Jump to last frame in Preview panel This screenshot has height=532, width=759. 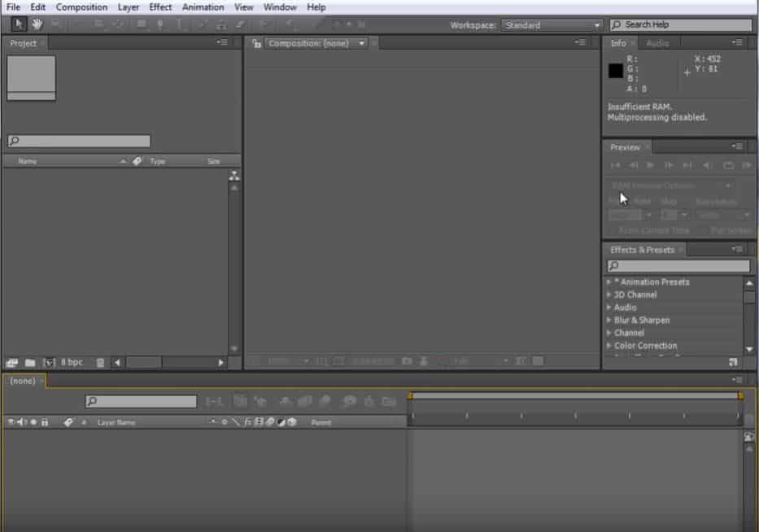click(x=687, y=166)
